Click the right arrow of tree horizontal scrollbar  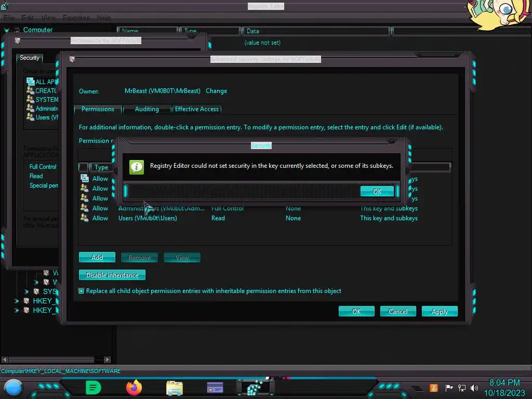tap(107, 360)
